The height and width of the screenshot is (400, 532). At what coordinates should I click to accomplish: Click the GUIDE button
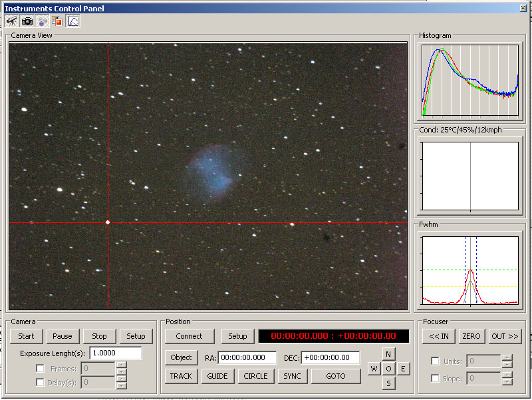pos(217,376)
